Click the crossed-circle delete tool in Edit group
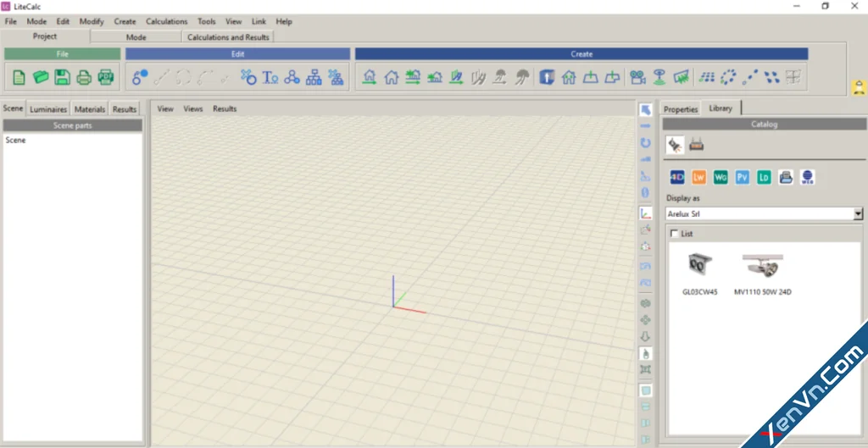868x448 pixels. [248, 77]
